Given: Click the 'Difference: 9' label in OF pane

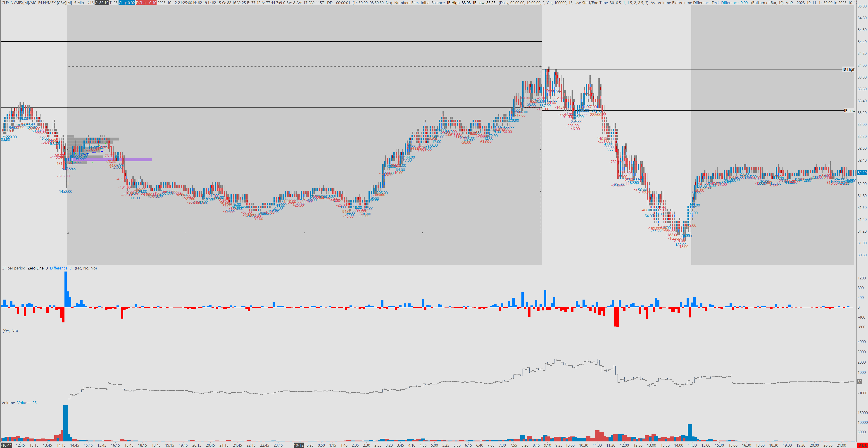Looking at the screenshot, I should coord(61,268).
